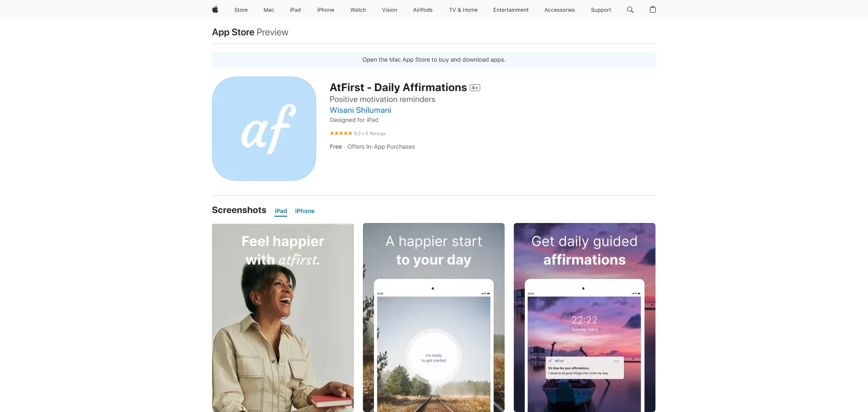This screenshot has width=868, height=412.
Task: Switch to iPhone screenshots tab
Action: pyautogui.click(x=304, y=211)
